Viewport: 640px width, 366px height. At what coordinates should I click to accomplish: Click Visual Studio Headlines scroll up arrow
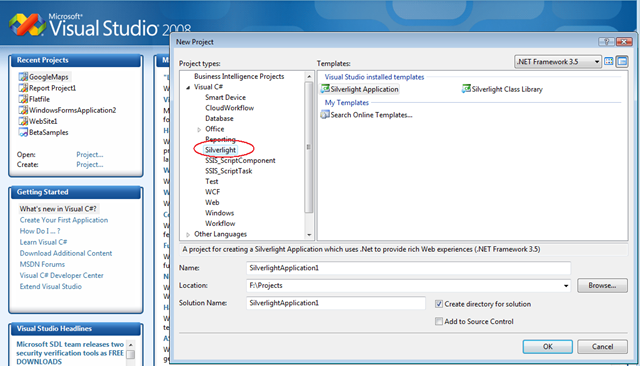pos(131,345)
